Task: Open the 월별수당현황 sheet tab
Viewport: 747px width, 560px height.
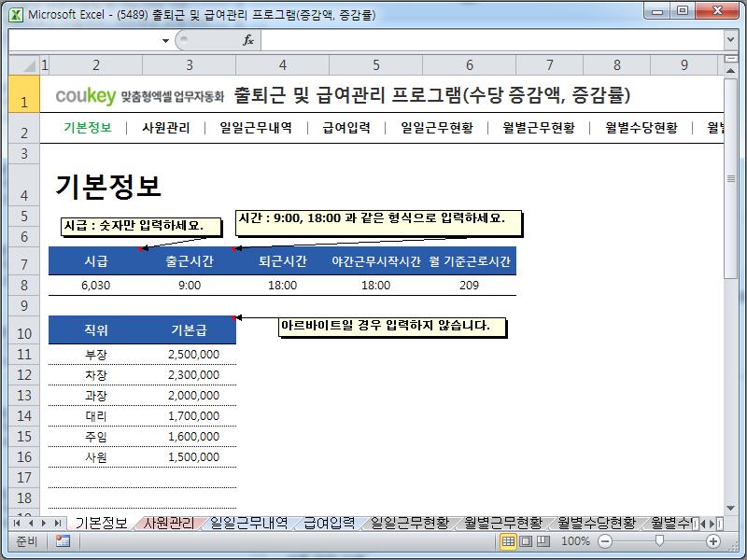Action: tap(597, 523)
